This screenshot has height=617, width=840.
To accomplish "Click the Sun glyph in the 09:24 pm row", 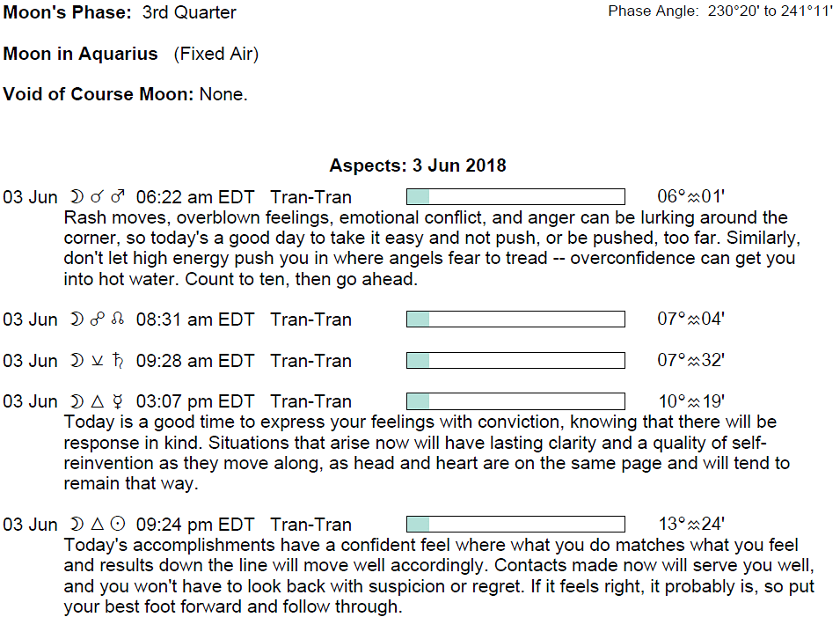I will (118, 525).
